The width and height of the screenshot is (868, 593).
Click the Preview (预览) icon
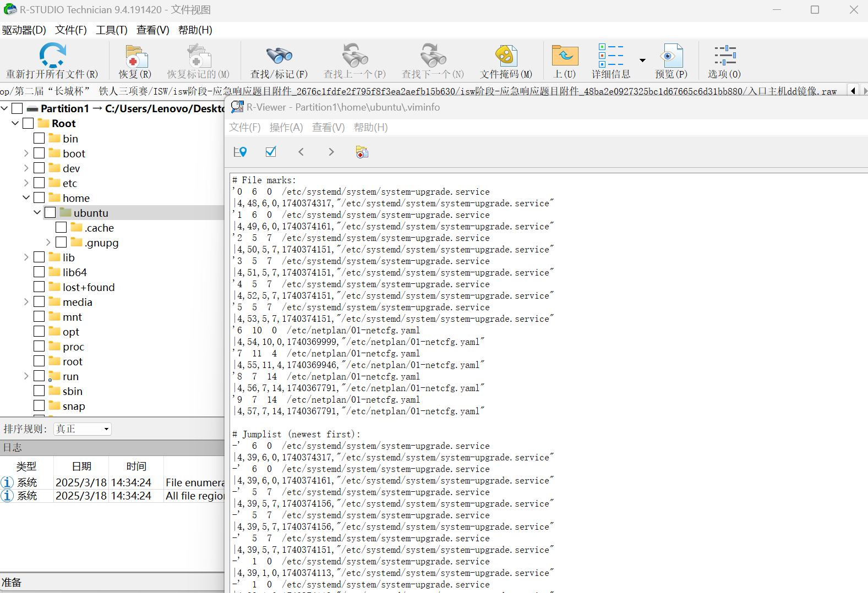click(671, 56)
